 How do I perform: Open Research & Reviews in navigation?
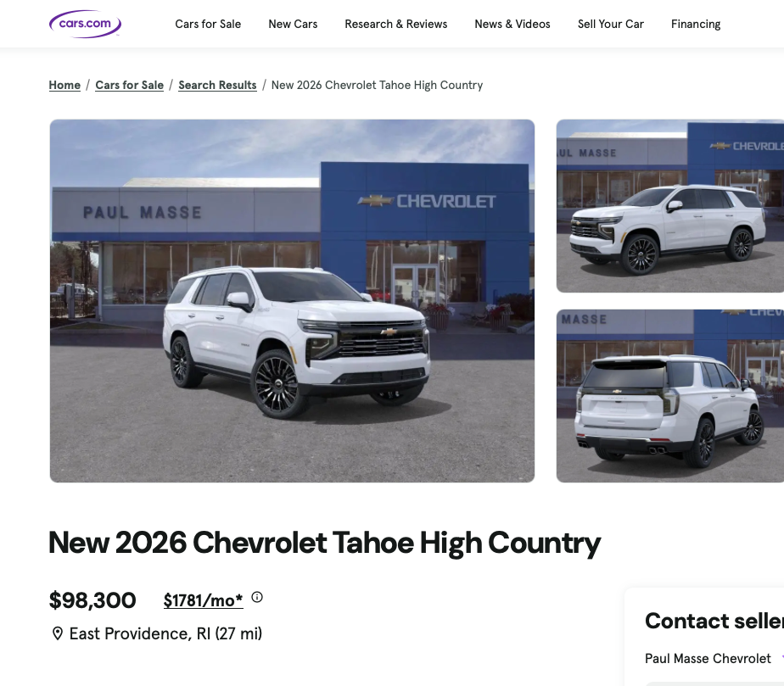tap(395, 24)
